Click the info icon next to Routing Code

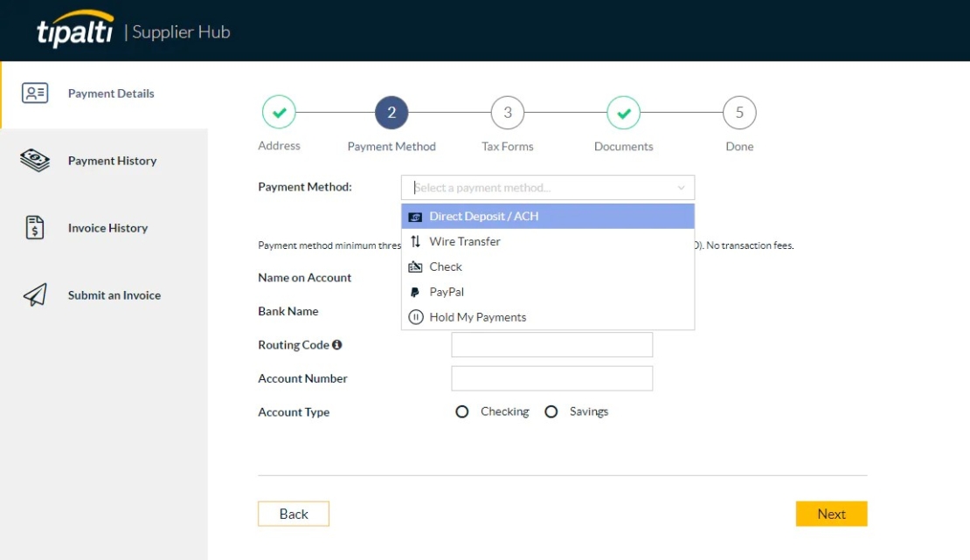(x=337, y=344)
